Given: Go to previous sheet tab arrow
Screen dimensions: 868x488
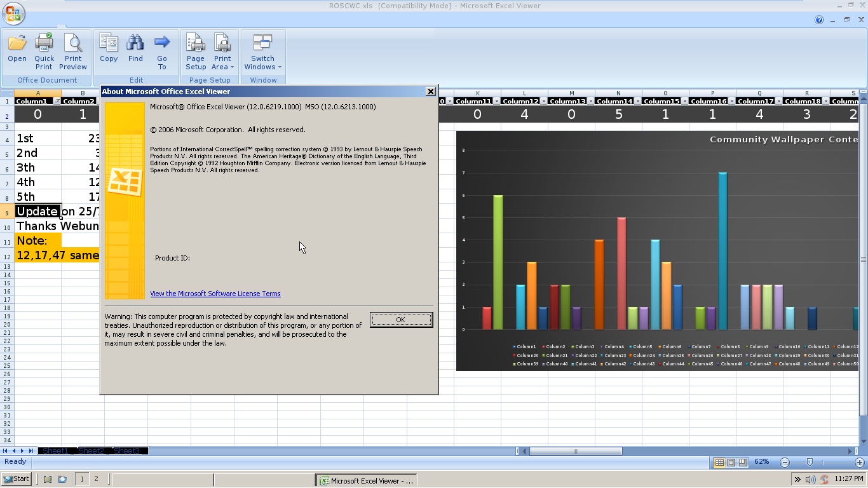Looking at the screenshot, I should click(15, 451).
